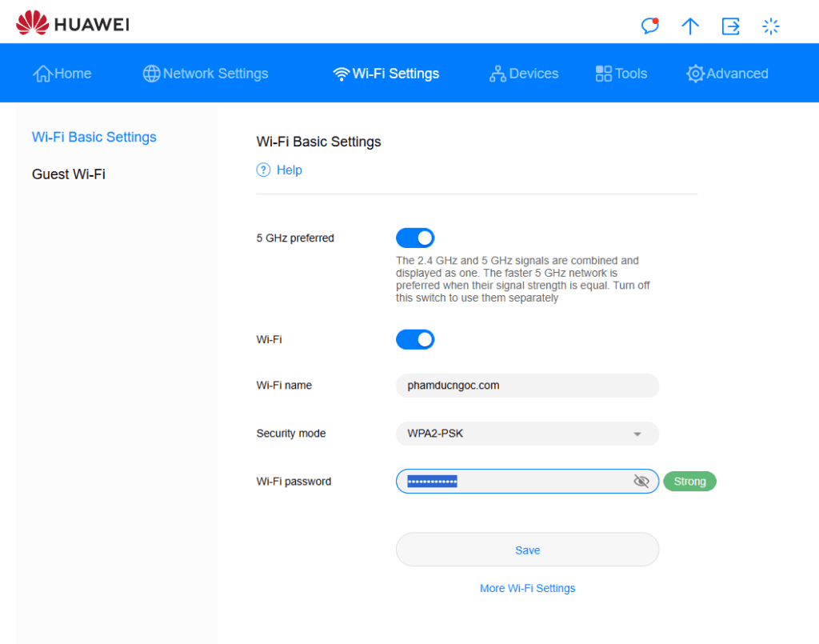Viewport: 819px width, 644px height.
Task: Click the question mark Help icon
Action: click(x=263, y=170)
